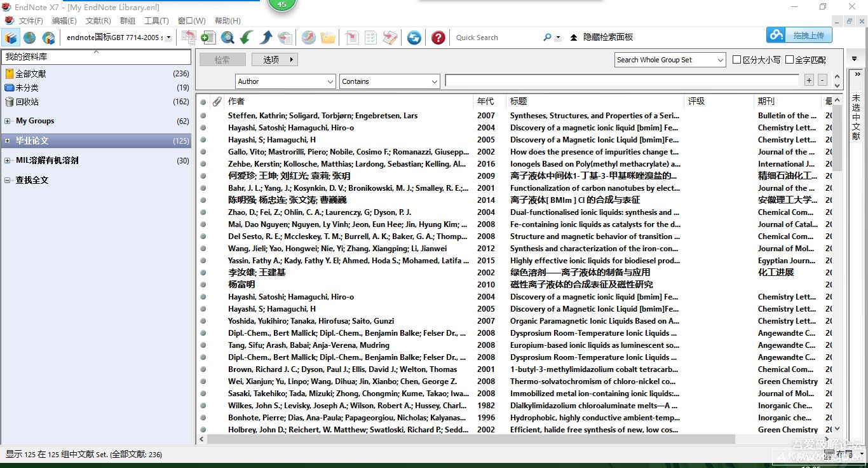
Task: Switch to Integrated Library and Online Search Mode
Action: click(x=48, y=38)
